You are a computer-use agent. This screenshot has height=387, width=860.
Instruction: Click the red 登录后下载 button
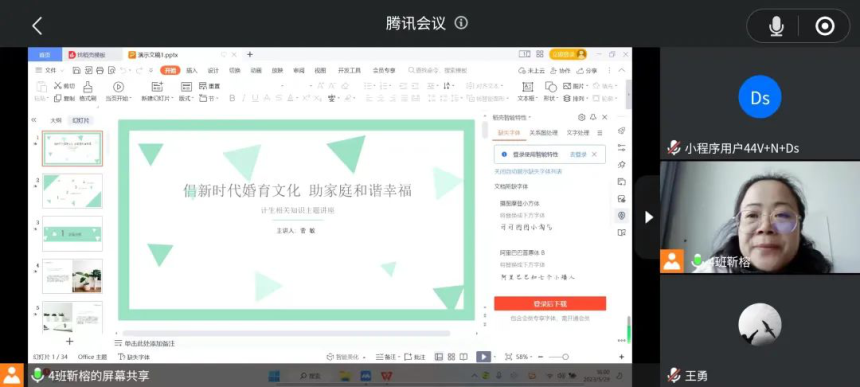(550, 304)
